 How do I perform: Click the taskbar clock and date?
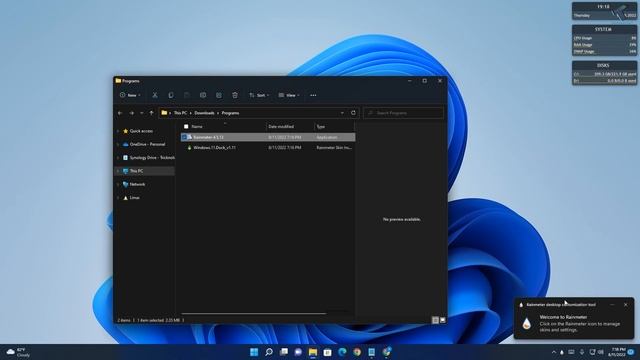pyautogui.click(x=617, y=352)
